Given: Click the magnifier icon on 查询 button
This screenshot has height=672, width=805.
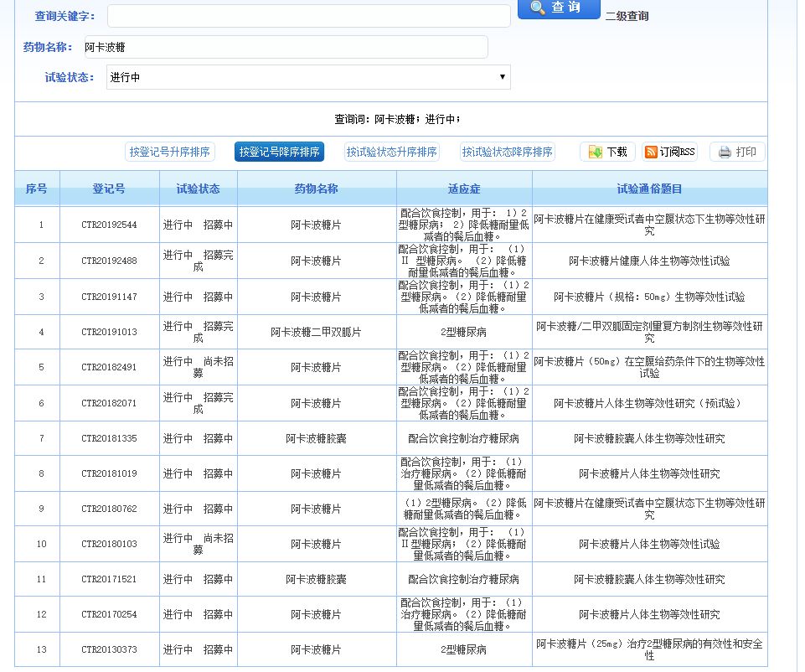Looking at the screenshot, I should pos(538,8).
